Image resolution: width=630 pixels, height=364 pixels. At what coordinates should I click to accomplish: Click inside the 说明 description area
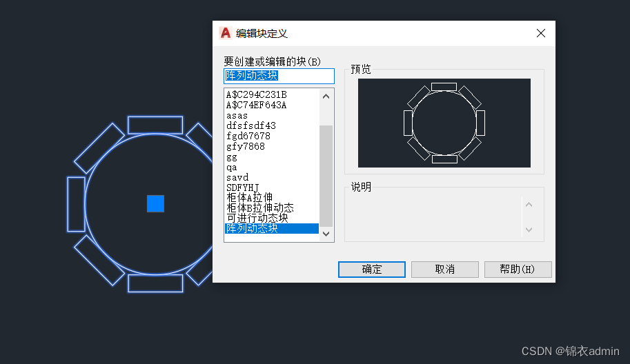pos(434,216)
